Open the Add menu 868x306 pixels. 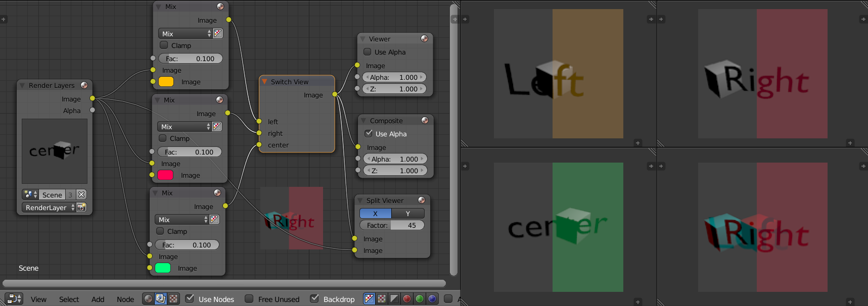pyautogui.click(x=98, y=299)
